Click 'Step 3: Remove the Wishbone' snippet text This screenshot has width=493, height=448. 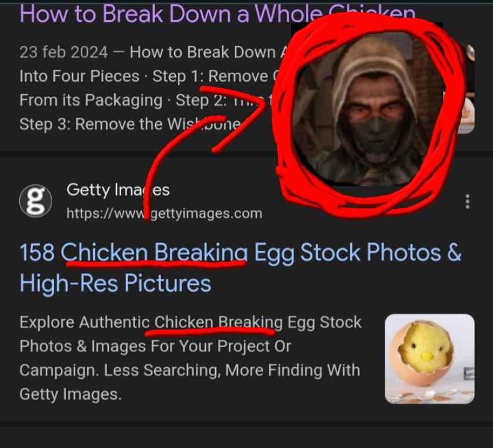pyautogui.click(x=130, y=124)
